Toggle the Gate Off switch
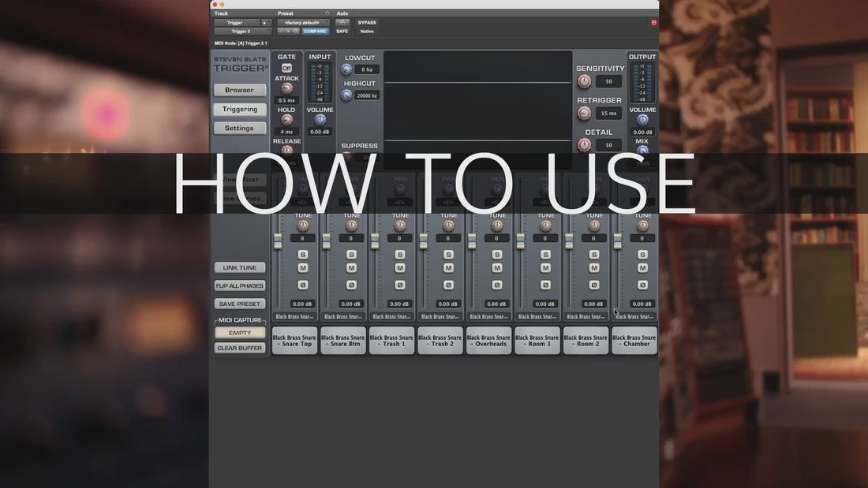This screenshot has height=488, width=868. point(286,68)
